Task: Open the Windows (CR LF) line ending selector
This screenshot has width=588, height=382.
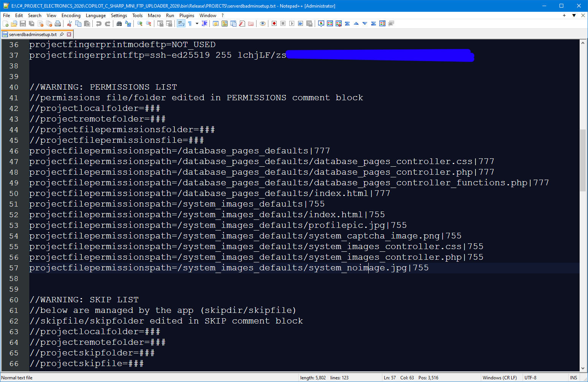Action: pos(499,378)
